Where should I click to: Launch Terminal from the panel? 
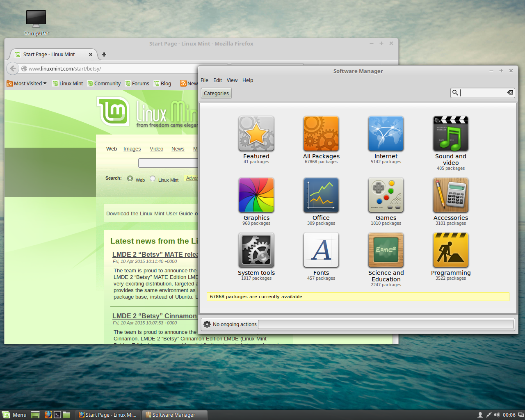tap(57, 415)
